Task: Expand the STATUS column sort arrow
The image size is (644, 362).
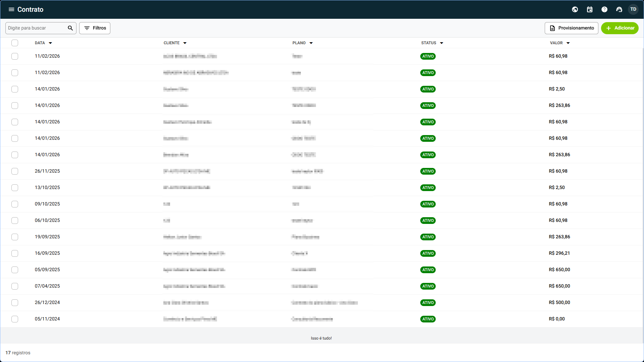Action: point(441,43)
